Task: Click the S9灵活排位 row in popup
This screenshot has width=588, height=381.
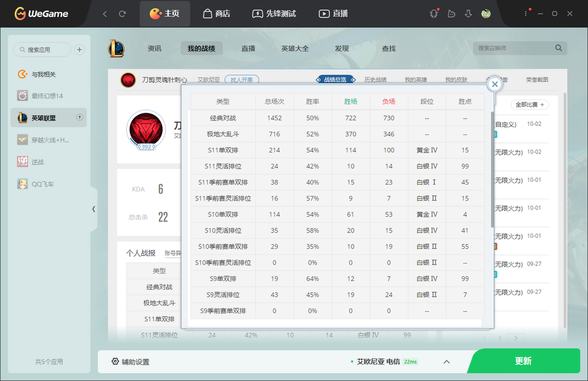Action: click(x=338, y=295)
